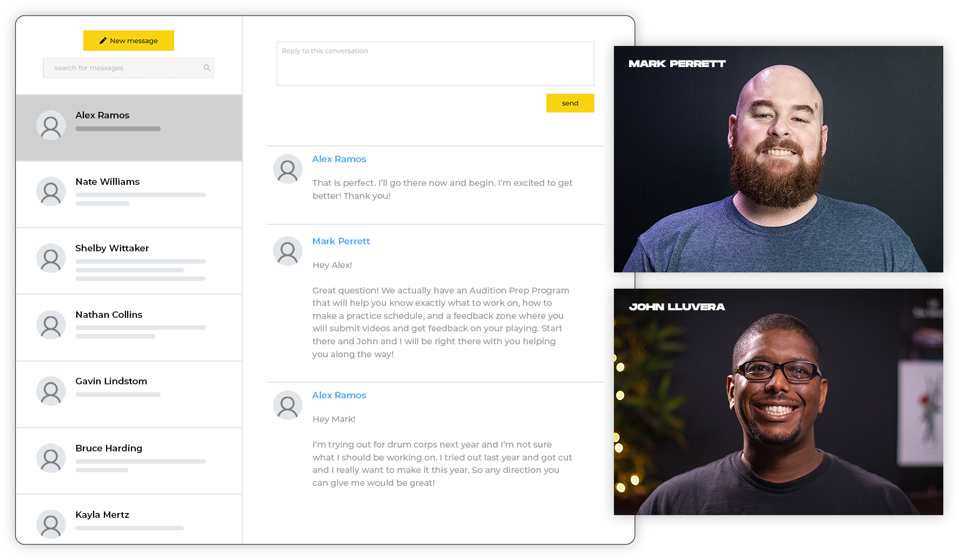
Task: Click the New message button
Action: click(129, 41)
